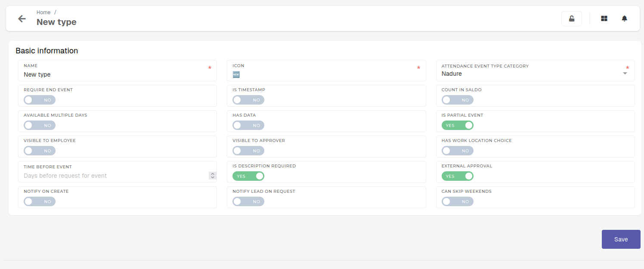Click the unlock padlock icon
This screenshot has height=269, width=644.
point(572,19)
